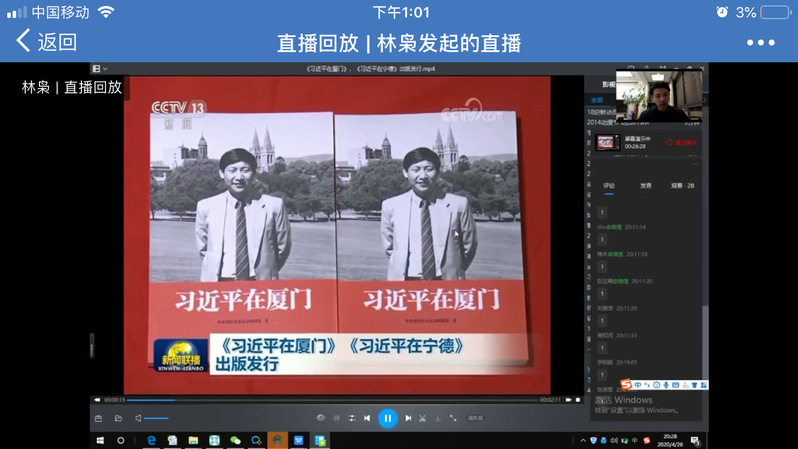Open the Windows Start menu
This screenshot has width=798, height=449.
(100, 440)
